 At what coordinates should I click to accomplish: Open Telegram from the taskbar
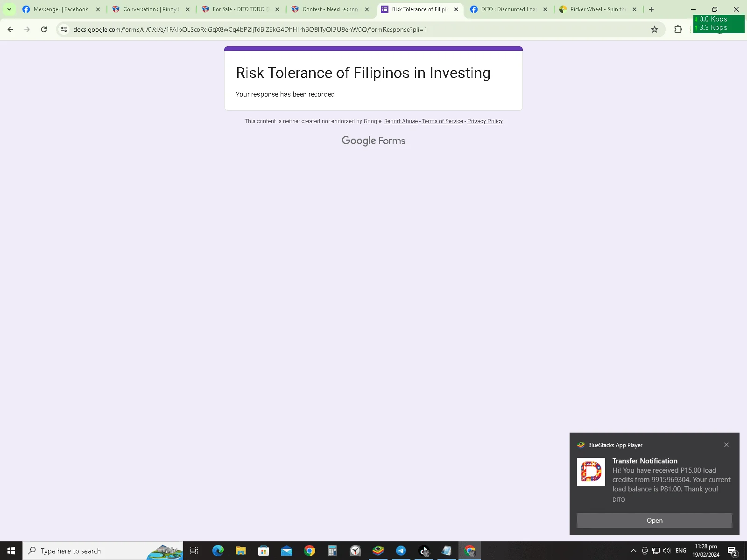pos(401,551)
